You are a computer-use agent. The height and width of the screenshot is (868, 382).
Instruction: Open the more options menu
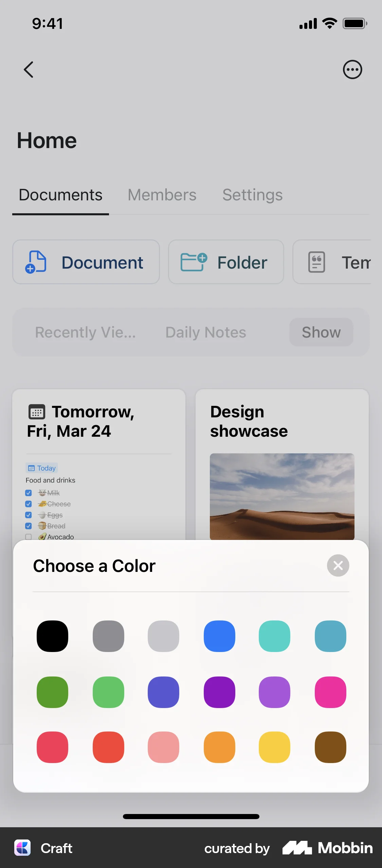352,70
